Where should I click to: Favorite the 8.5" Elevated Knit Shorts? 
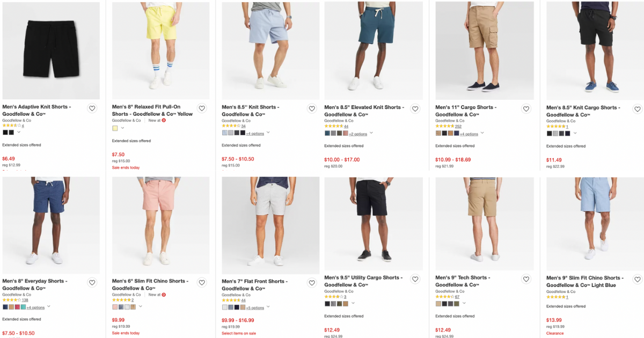pos(415,108)
